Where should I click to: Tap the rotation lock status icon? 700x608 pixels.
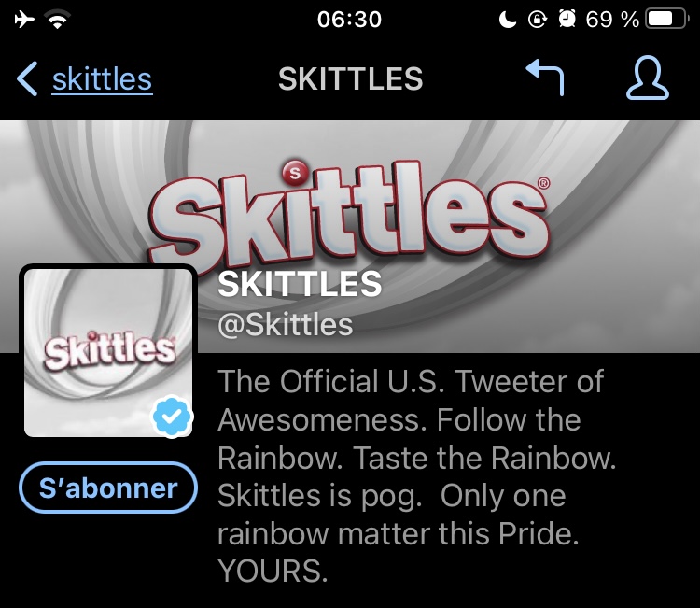pos(537,20)
